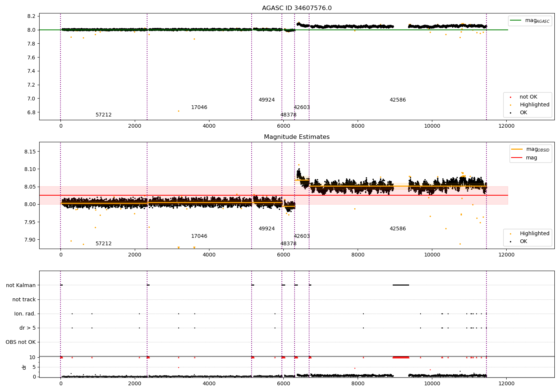Screen dimensions: 560x392
Task: Click the red mag line in middle plot
Action: [273, 195]
